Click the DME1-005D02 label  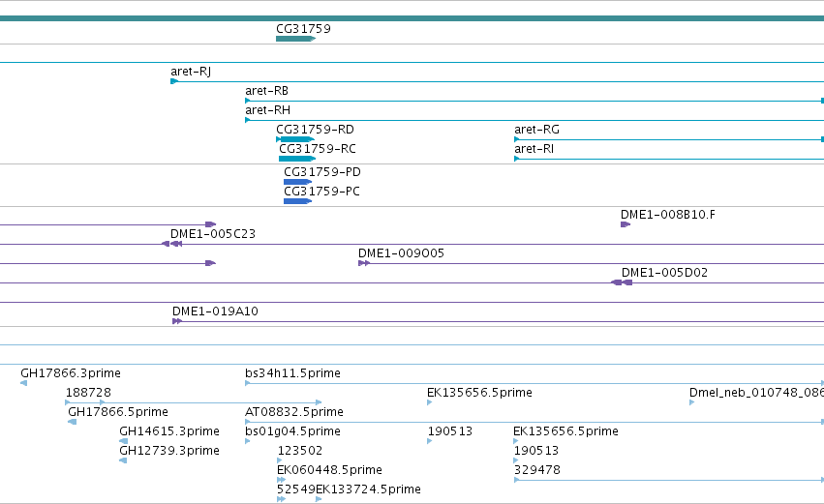coord(665,273)
